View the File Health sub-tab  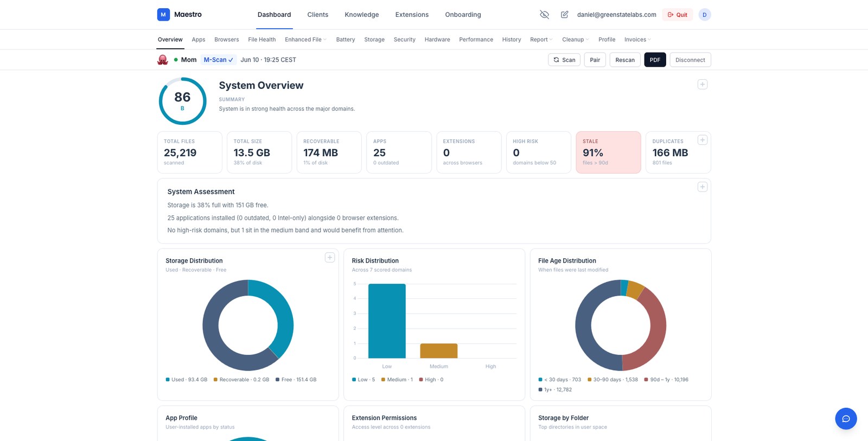(262, 40)
